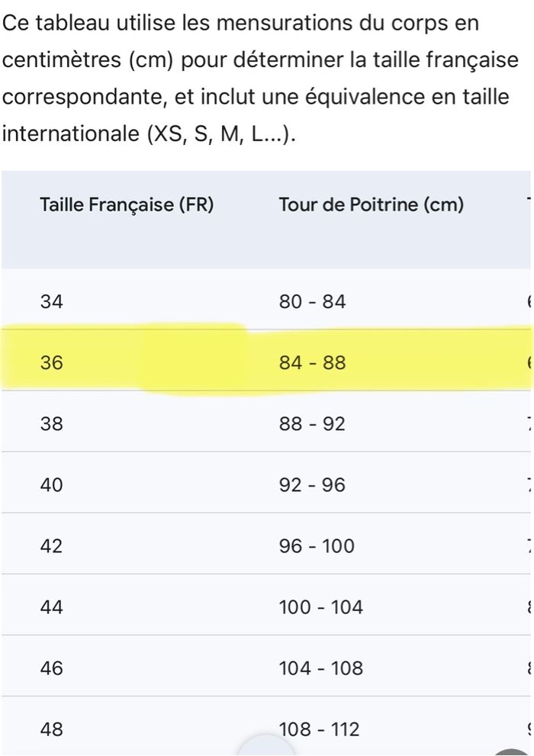Click the intro paragraph about mensurations
The width and height of the screenshot is (534, 756).
coord(259,79)
